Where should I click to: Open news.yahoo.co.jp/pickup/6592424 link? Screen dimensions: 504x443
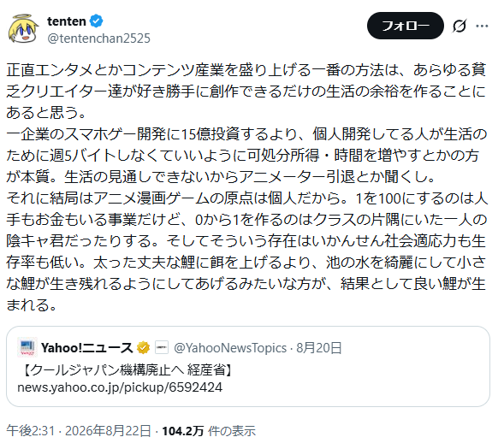point(120,387)
